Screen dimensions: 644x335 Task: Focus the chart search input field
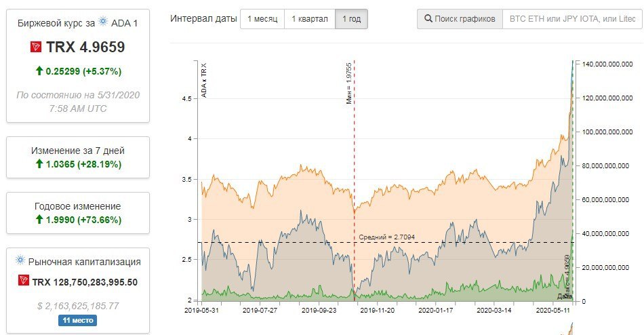(x=573, y=19)
